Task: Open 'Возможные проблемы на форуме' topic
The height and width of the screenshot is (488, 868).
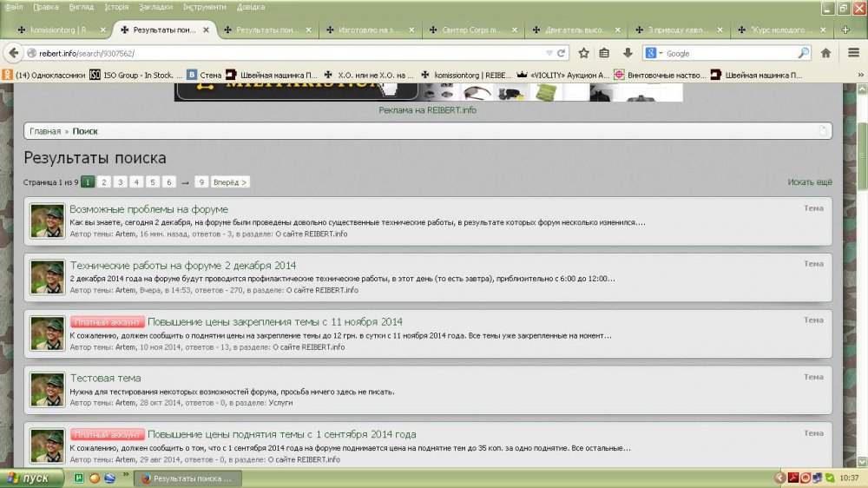Action: tap(148, 209)
